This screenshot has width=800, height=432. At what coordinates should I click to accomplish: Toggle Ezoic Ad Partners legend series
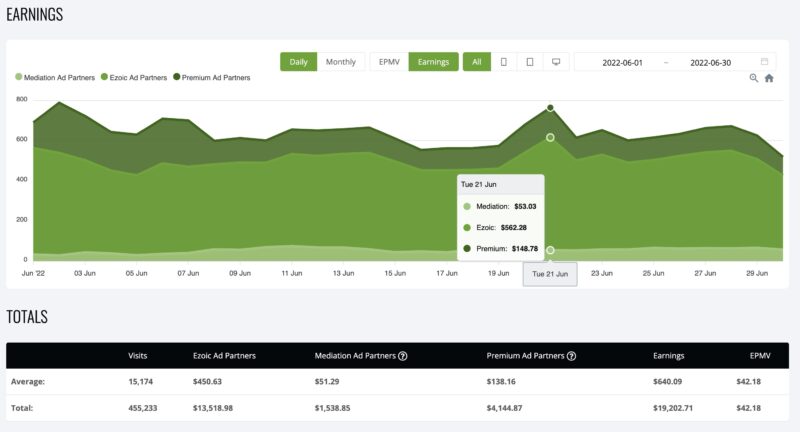pyautogui.click(x=136, y=77)
